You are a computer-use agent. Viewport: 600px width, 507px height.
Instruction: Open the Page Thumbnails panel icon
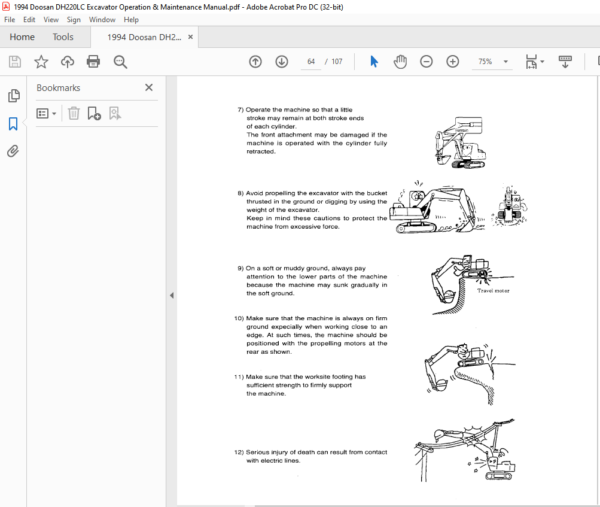pyautogui.click(x=13, y=96)
